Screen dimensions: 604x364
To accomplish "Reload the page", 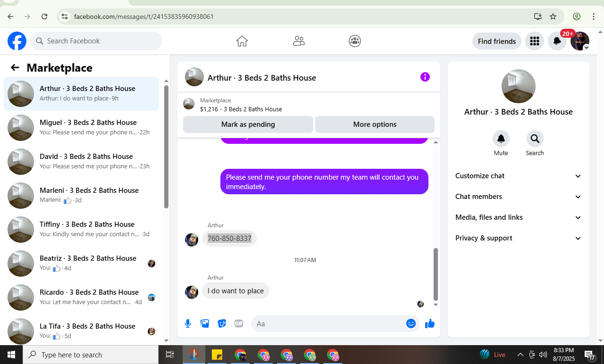I will click(x=44, y=17).
